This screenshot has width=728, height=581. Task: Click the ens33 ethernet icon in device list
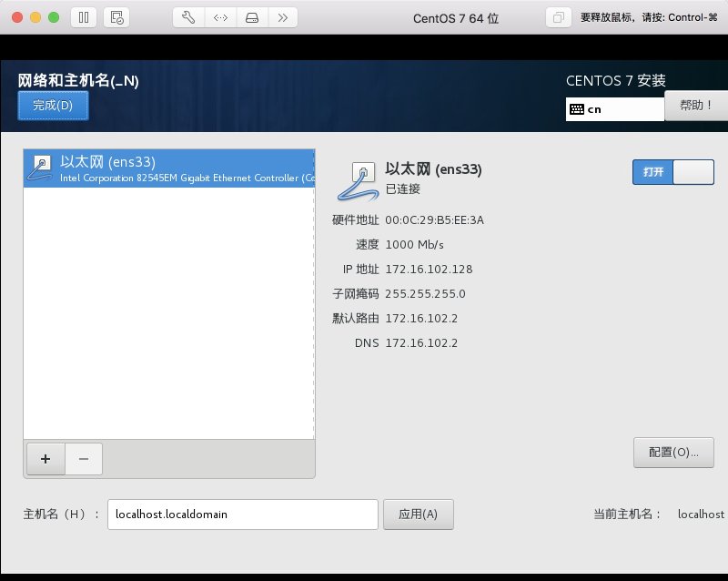[x=40, y=168]
